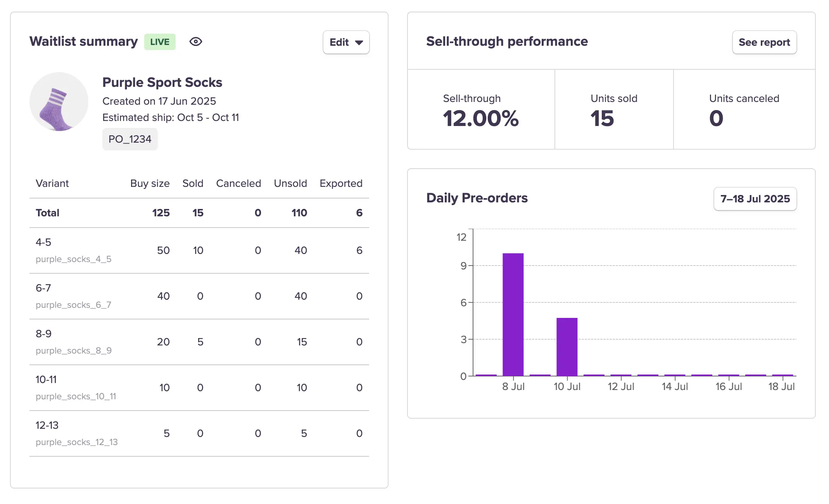Open the 7–18 Jul 2025 date range picker
829x504 pixels.
(755, 199)
